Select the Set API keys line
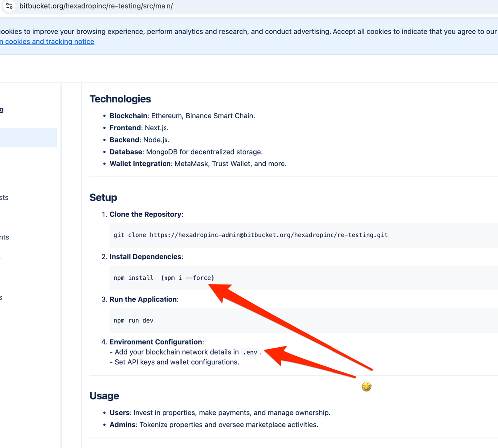 [x=174, y=362]
